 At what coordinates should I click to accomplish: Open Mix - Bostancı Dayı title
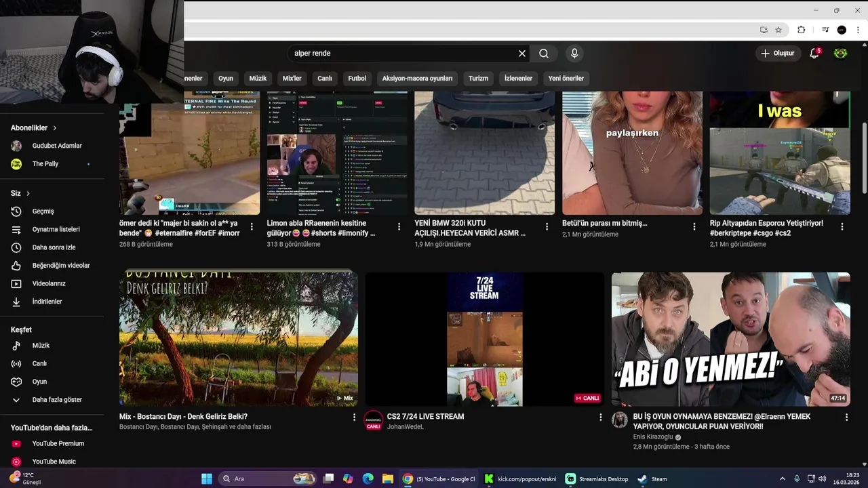[183, 417]
